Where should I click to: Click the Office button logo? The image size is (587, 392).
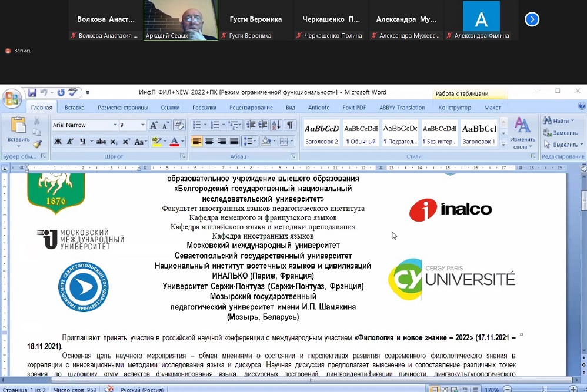click(12, 99)
